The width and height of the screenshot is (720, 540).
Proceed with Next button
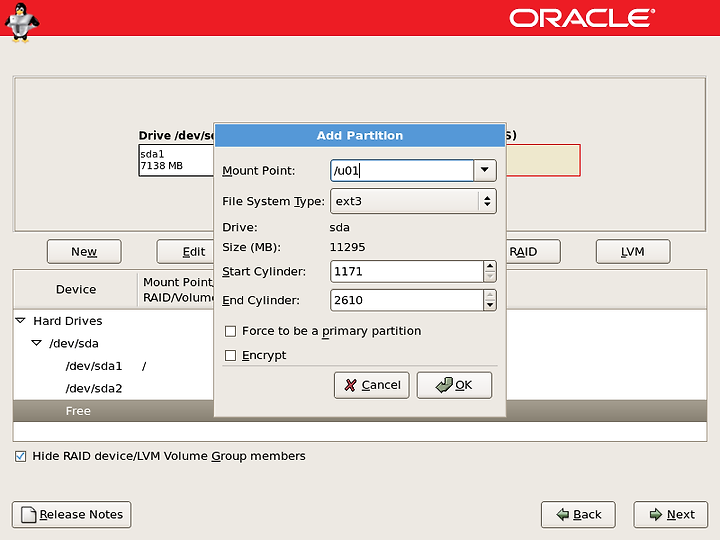pyautogui.click(x=670, y=514)
